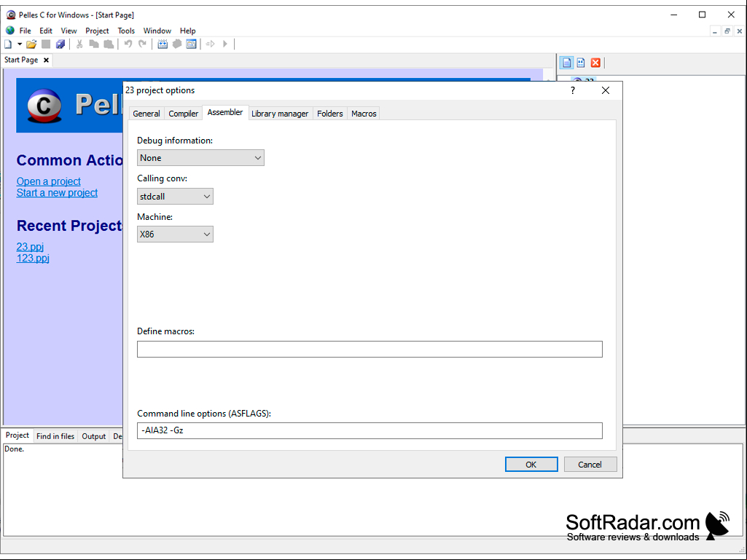Click the Compile toolbar icon
747x560 pixels.
pyautogui.click(x=163, y=44)
